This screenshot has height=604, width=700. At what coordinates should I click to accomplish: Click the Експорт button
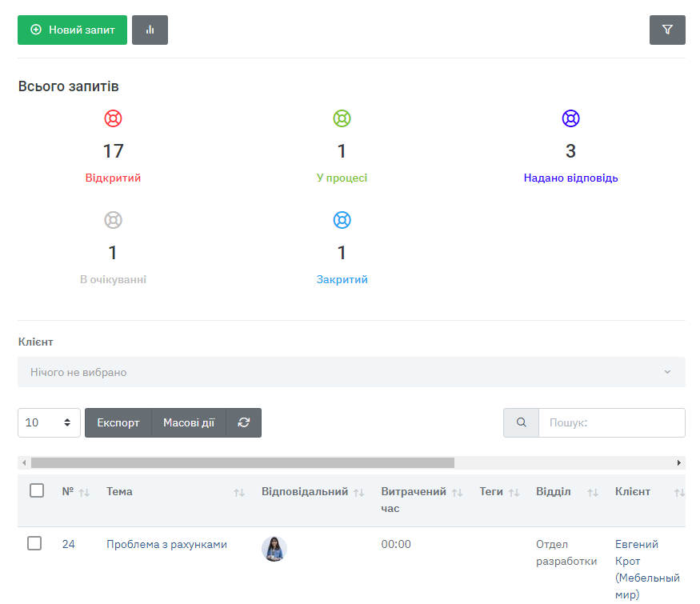tap(118, 423)
